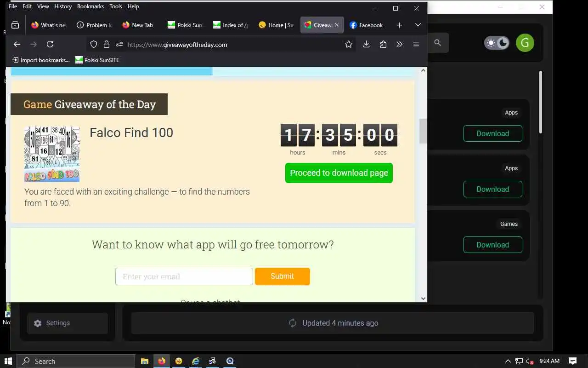Click the scrollbar down arrow in Firefox
Screen dimensions: 588x368
click(x=424, y=298)
